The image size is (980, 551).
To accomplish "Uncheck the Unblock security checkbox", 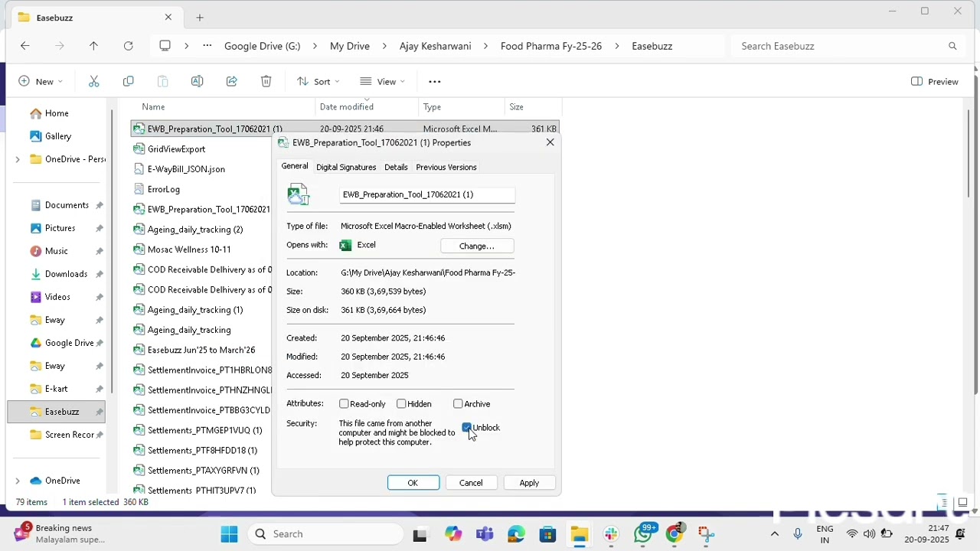I will [x=467, y=428].
